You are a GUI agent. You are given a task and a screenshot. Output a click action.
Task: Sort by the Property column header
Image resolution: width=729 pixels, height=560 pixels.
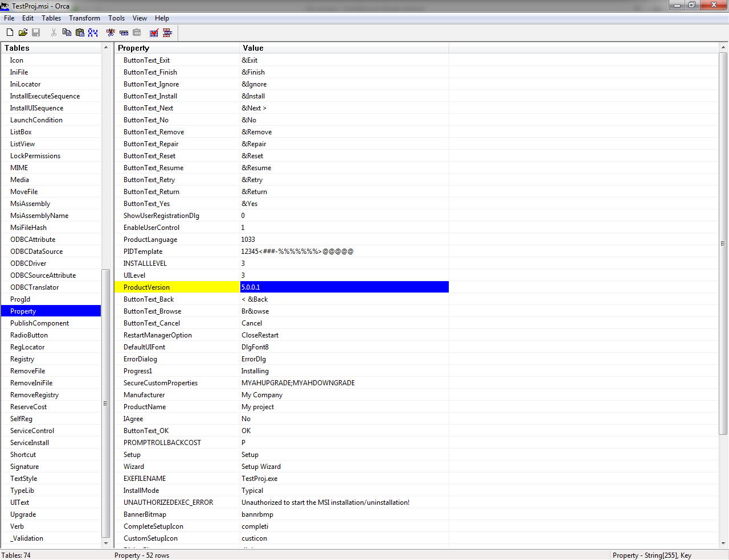[x=177, y=48]
